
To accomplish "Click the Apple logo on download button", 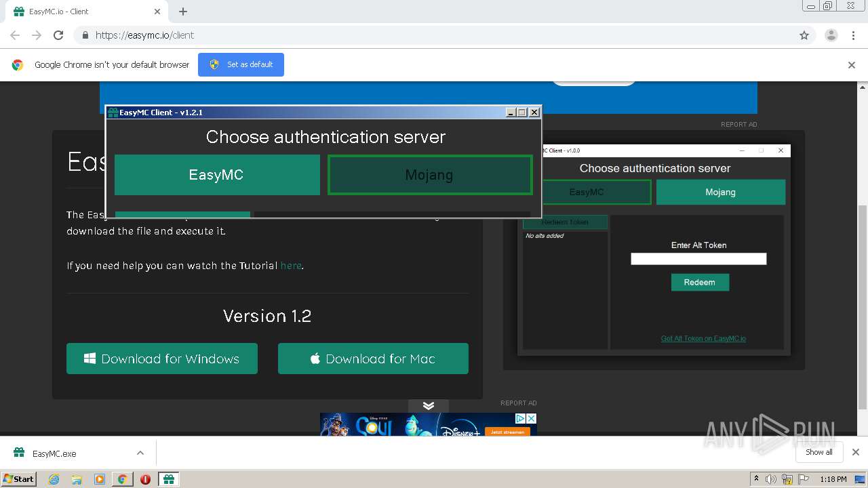I will [x=315, y=359].
